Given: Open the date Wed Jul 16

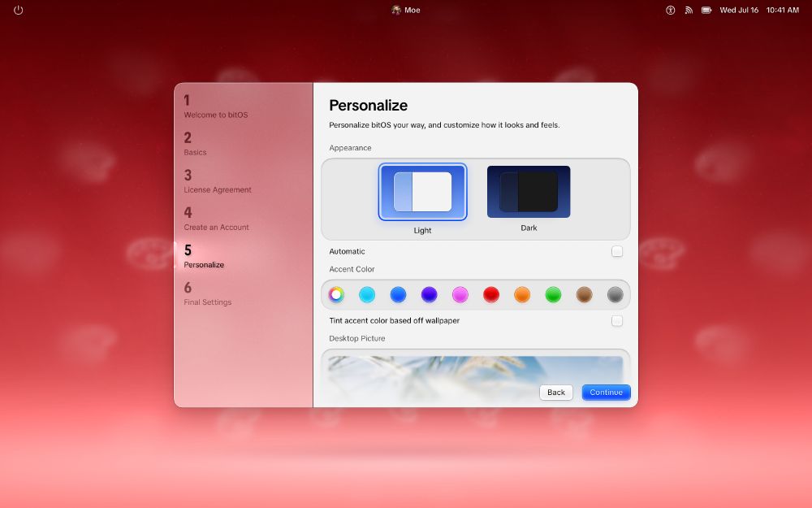Looking at the screenshot, I should pyautogui.click(x=739, y=10).
